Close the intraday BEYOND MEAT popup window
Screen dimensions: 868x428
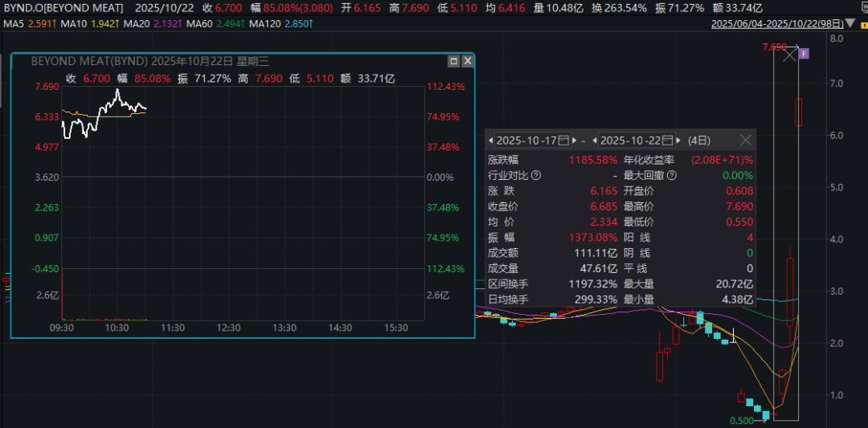tap(467, 61)
